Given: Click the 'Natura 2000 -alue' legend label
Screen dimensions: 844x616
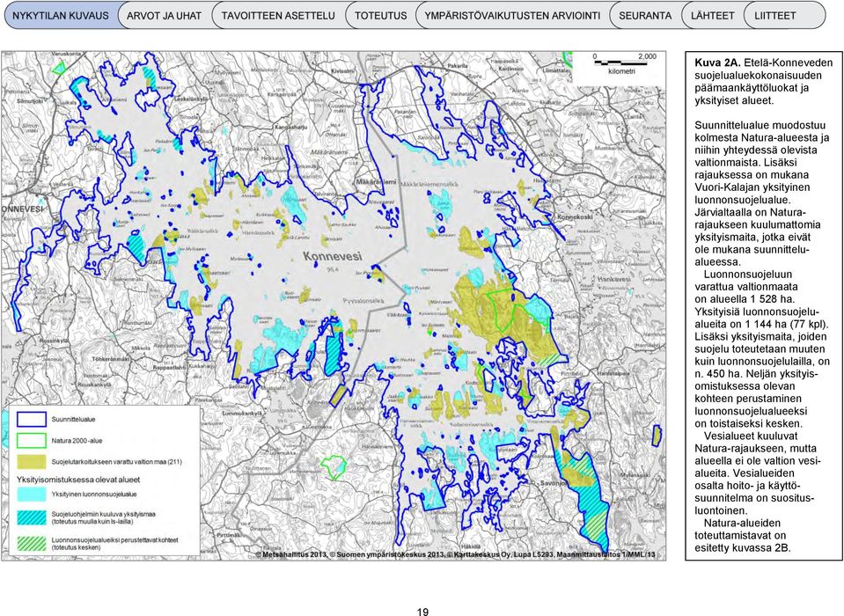Looking at the screenshot, I should (77, 441).
